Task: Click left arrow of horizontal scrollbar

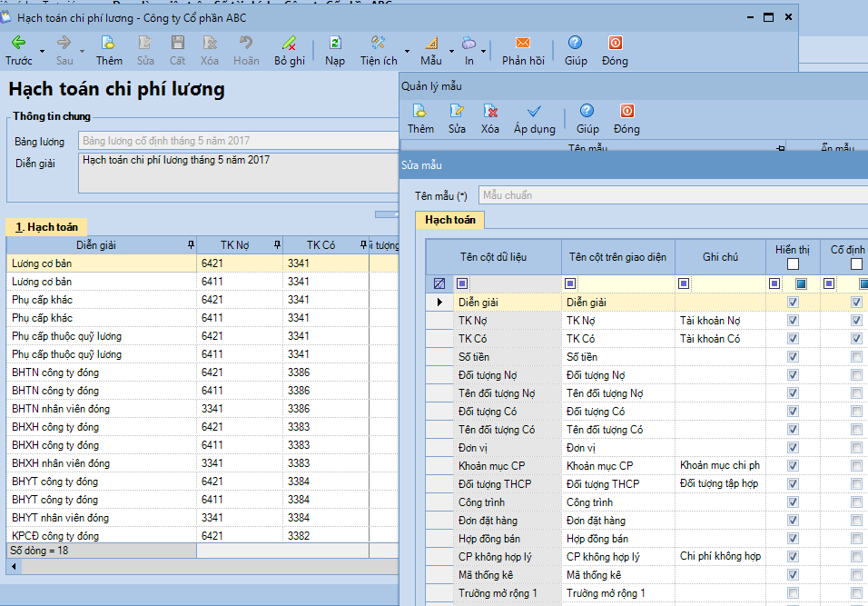Action: click(x=14, y=566)
